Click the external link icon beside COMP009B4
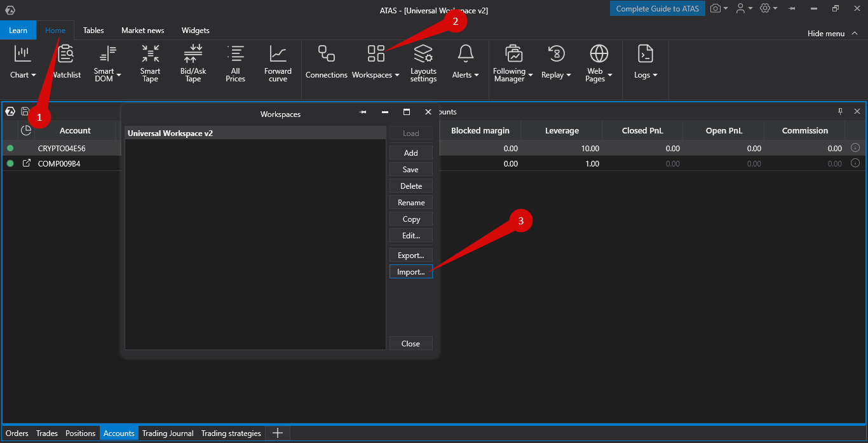The height and width of the screenshot is (443, 868). [x=27, y=163]
